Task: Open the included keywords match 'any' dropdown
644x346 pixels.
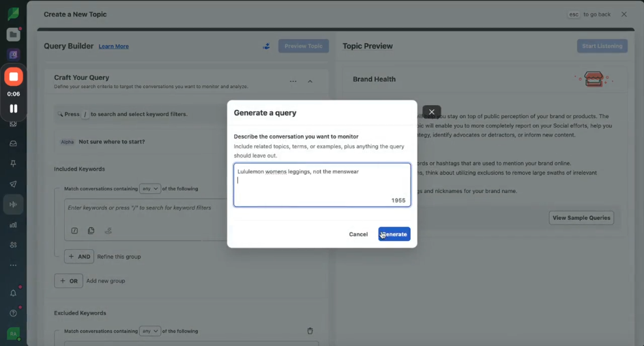Action: click(x=150, y=188)
